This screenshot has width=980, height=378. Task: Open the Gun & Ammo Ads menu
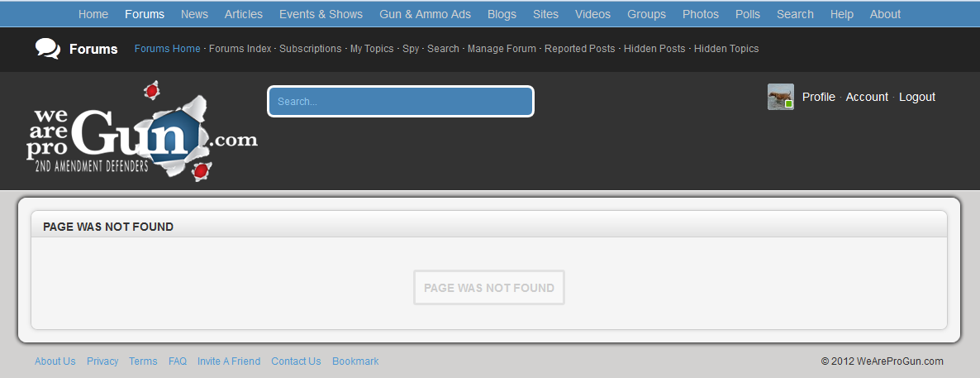click(x=425, y=14)
